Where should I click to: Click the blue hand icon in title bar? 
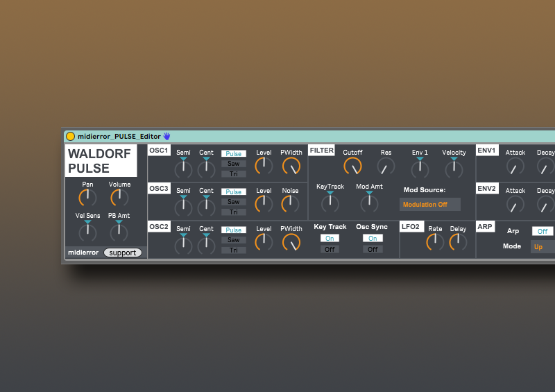(166, 136)
